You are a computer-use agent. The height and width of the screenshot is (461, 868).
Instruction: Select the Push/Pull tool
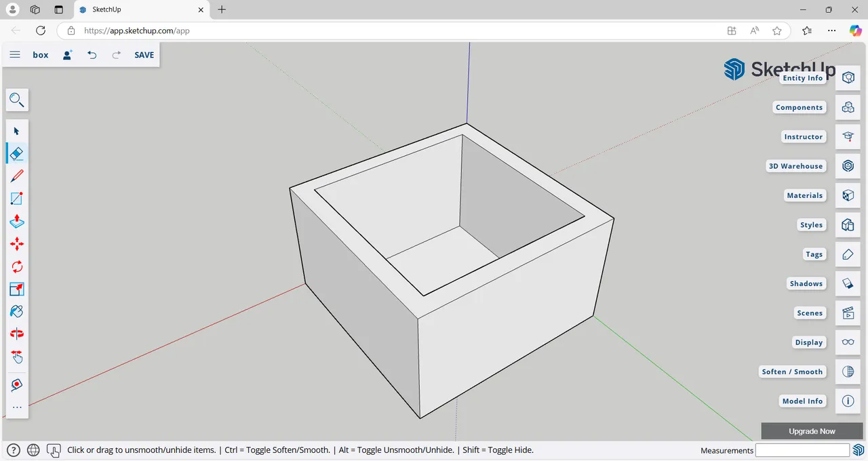(x=17, y=221)
